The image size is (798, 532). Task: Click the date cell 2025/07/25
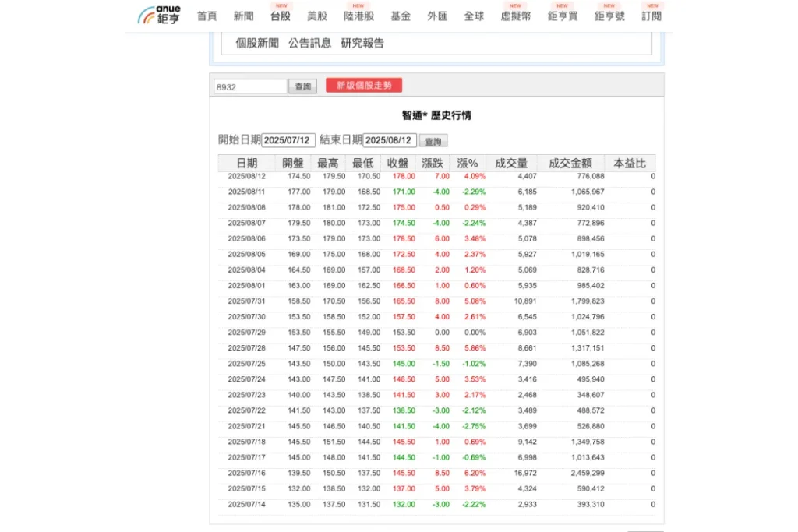(247, 364)
